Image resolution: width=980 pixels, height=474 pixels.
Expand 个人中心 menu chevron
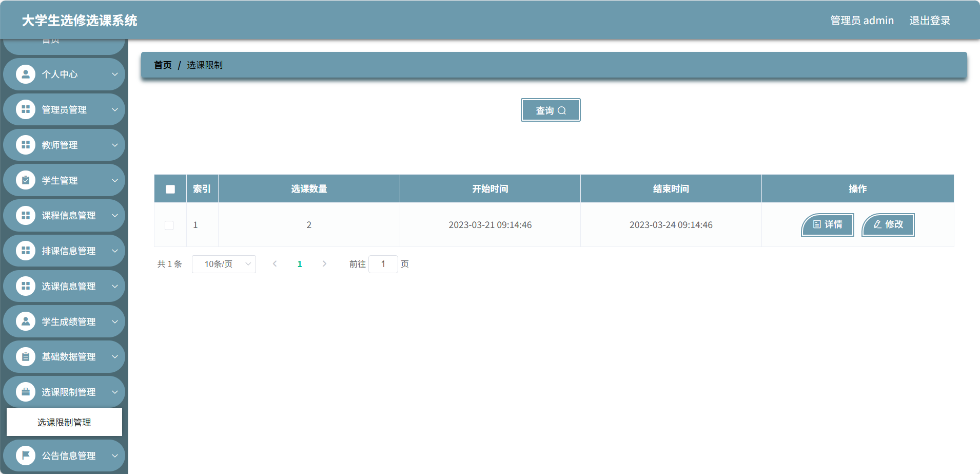coord(115,74)
